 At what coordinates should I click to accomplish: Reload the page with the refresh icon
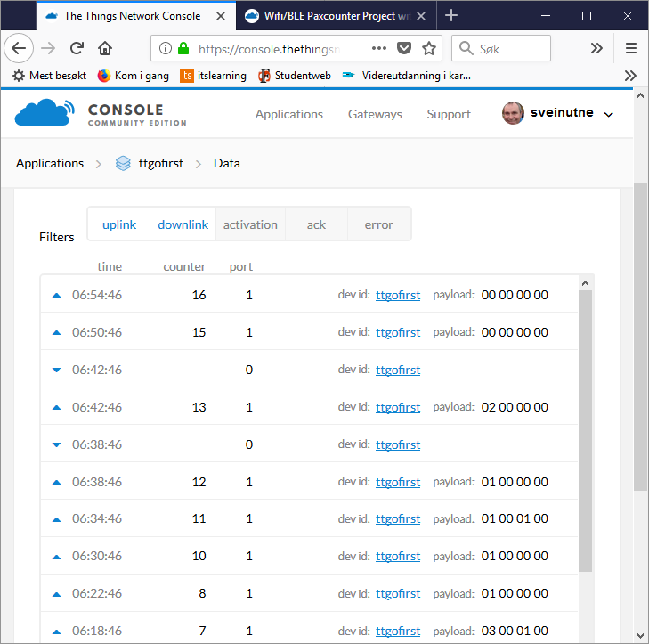point(77,48)
